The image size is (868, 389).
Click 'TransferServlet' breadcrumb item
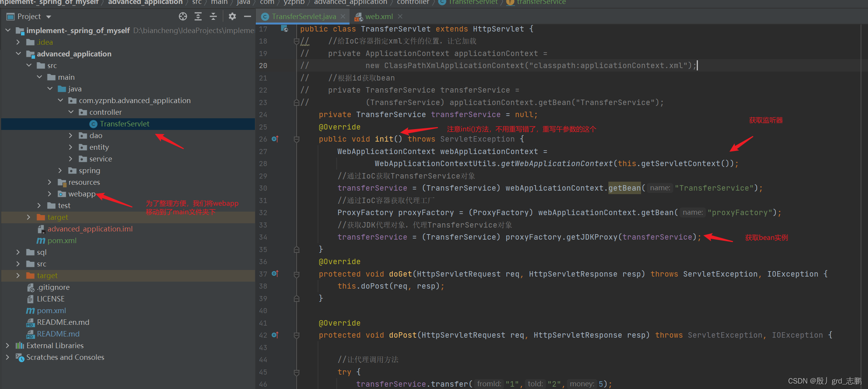click(x=473, y=2)
